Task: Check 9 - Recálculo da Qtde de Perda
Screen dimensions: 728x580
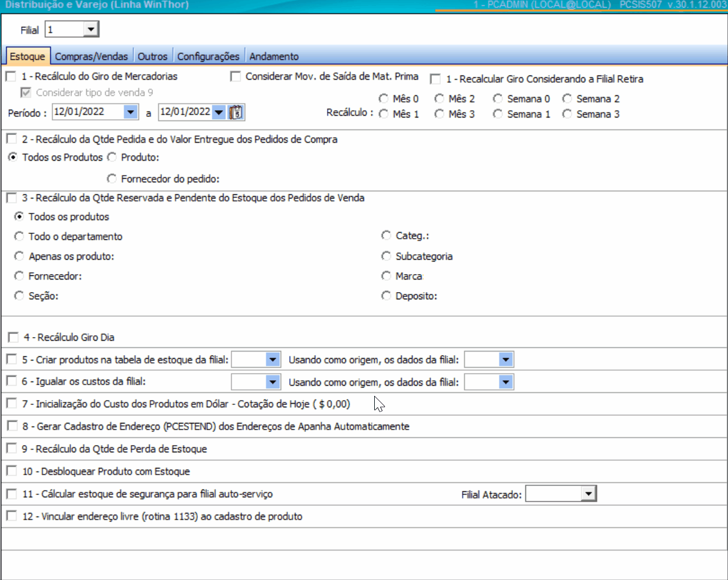Action: tap(11, 449)
